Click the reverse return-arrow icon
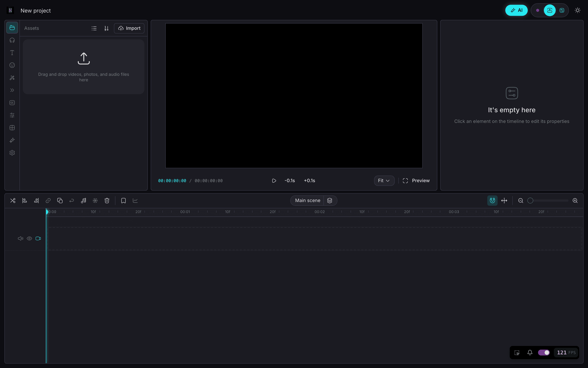588x368 pixels. point(71,201)
